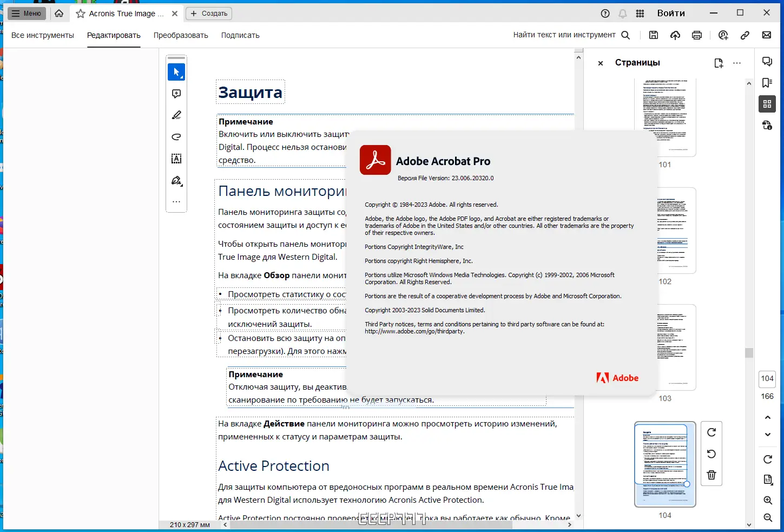Star the Acronis True Image document
The height and width of the screenshot is (532, 784).
[x=81, y=14]
